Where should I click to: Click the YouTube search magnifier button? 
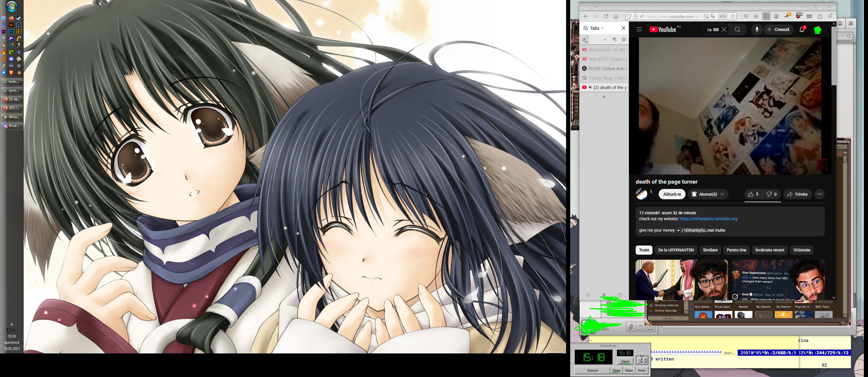(738, 30)
